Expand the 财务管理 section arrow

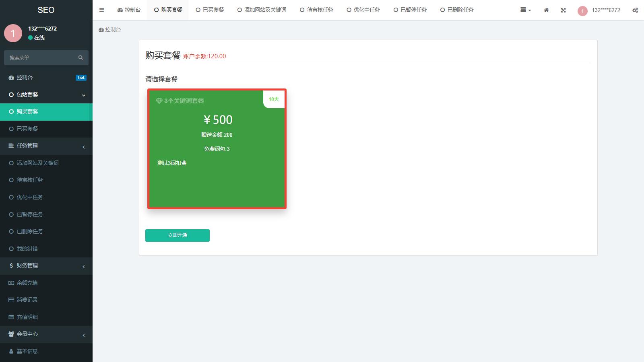[84, 266]
